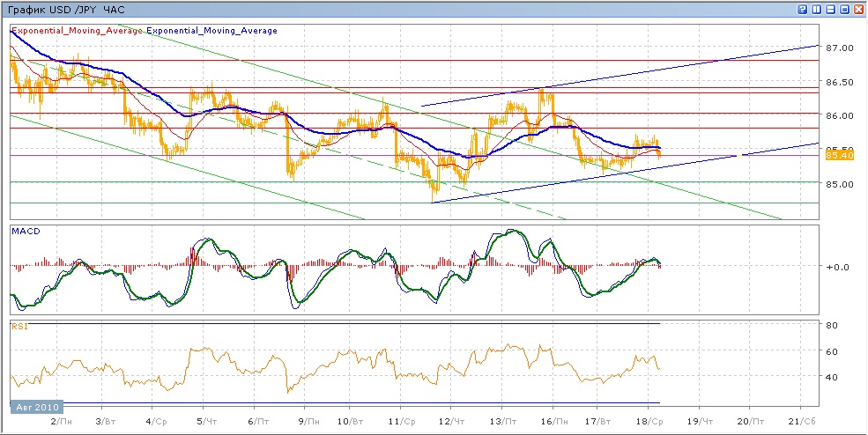868x435 pixels.
Task: Click the red Exponential_Moving_Average legend label
Action: [76, 31]
